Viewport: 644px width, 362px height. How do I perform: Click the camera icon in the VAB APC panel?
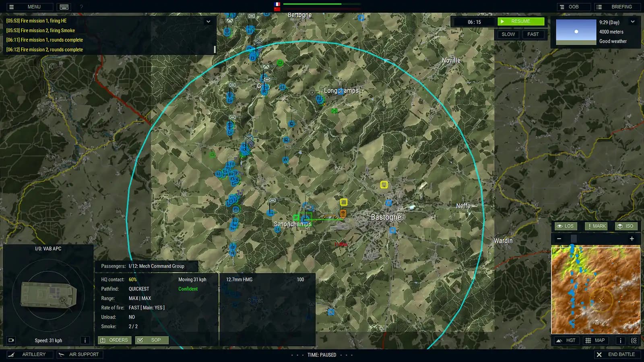(10, 340)
